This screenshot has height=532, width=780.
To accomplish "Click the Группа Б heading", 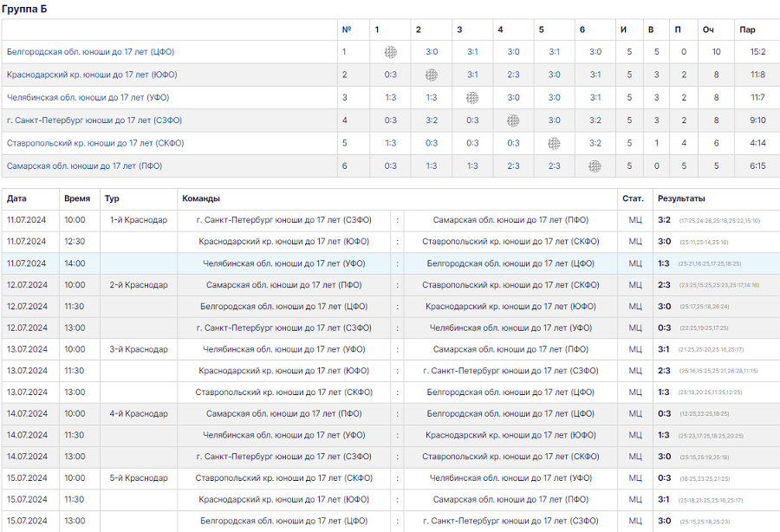I will [x=25, y=8].
